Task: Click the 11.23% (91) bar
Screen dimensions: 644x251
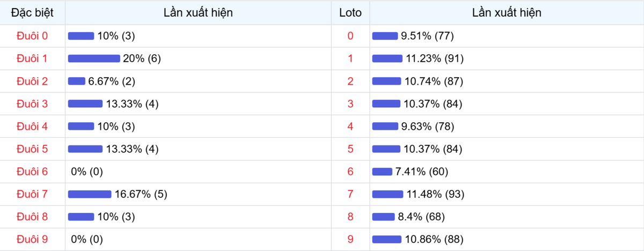Action: (387, 58)
